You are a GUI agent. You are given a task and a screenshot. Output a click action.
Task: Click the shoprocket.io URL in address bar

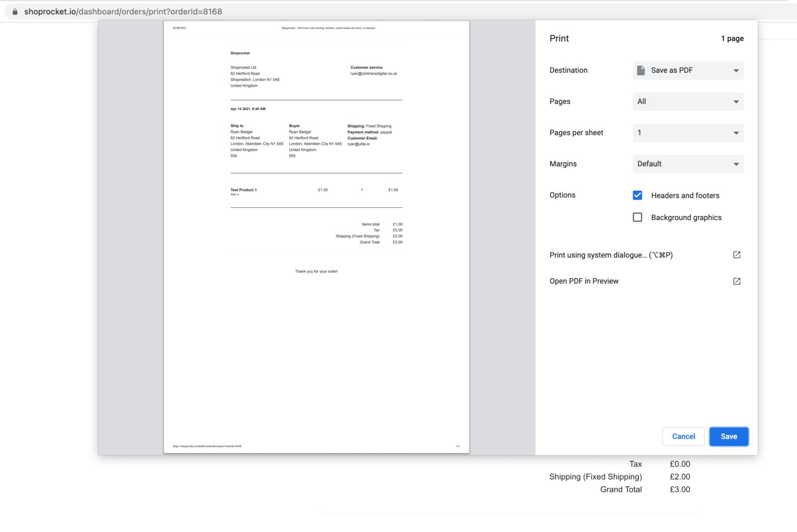[123, 11]
